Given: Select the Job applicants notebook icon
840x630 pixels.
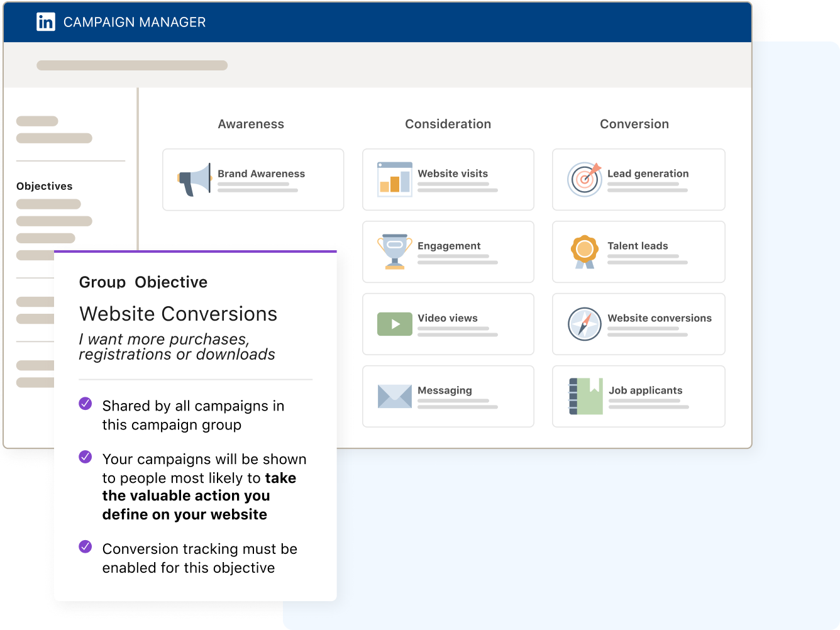Looking at the screenshot, I should pos(585,396).
